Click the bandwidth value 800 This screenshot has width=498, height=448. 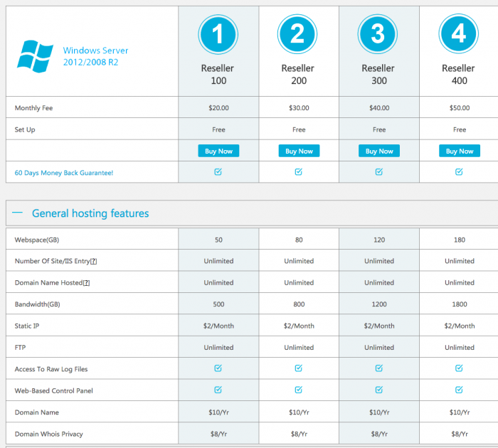[299, 304]
